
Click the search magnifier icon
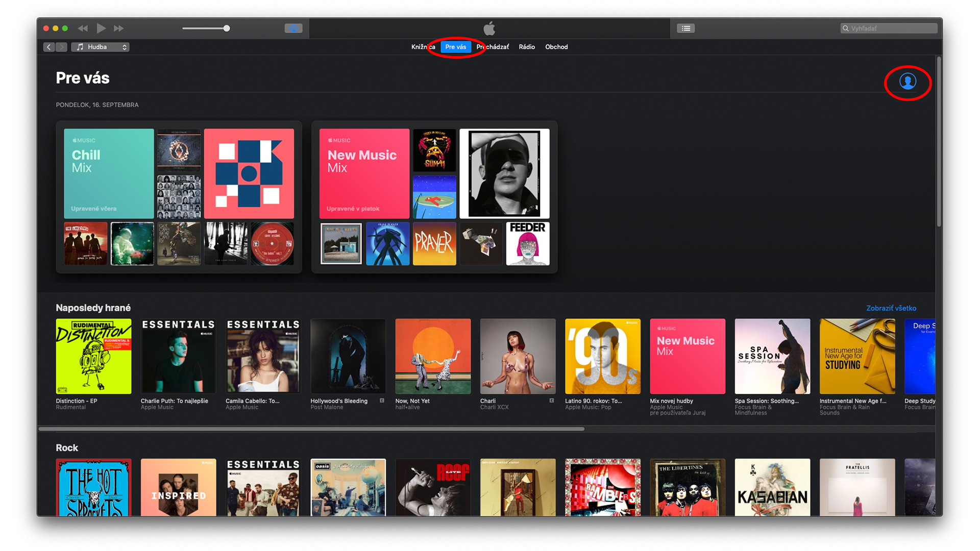pos(846,29)
